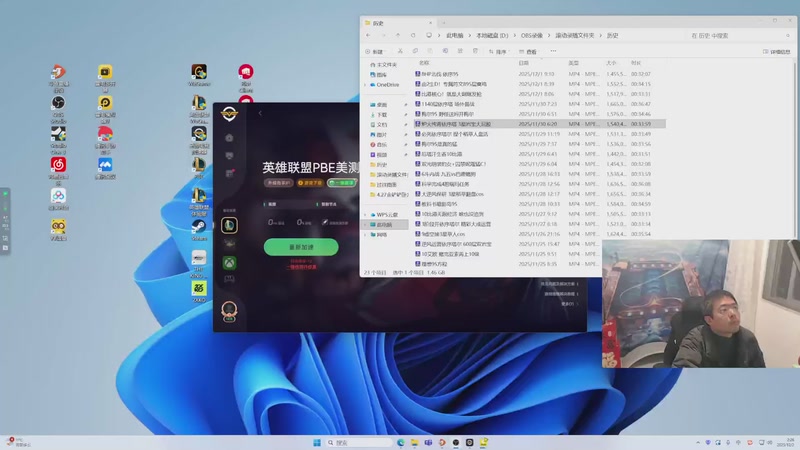The height and width of the screenshot is (450, 800).
Task: Toggle the 详细信息 details pane button
Action: (777, 52)
